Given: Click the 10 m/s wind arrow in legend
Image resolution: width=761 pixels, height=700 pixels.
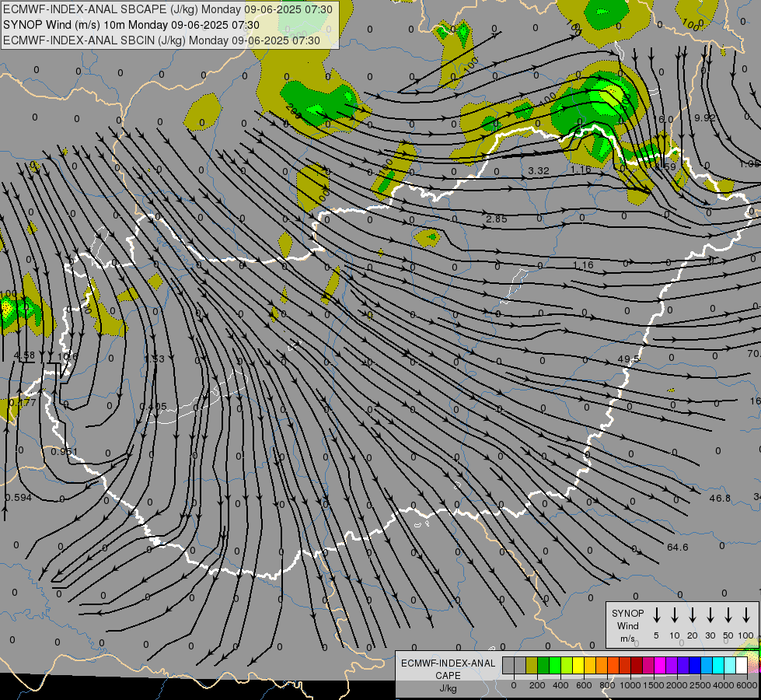Looking at the screenshot, I should click(675, 614).
